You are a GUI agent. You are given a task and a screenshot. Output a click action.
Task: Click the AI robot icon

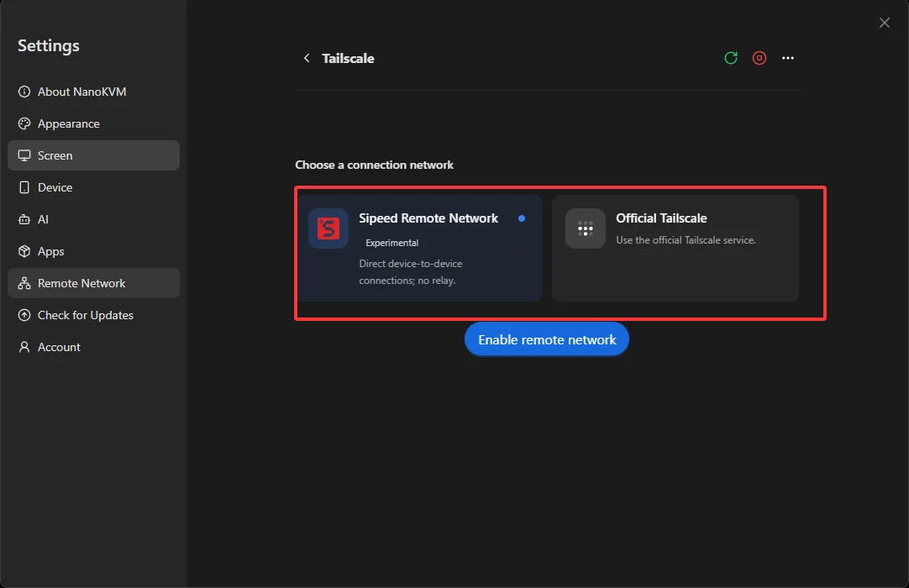coord(24,219)
